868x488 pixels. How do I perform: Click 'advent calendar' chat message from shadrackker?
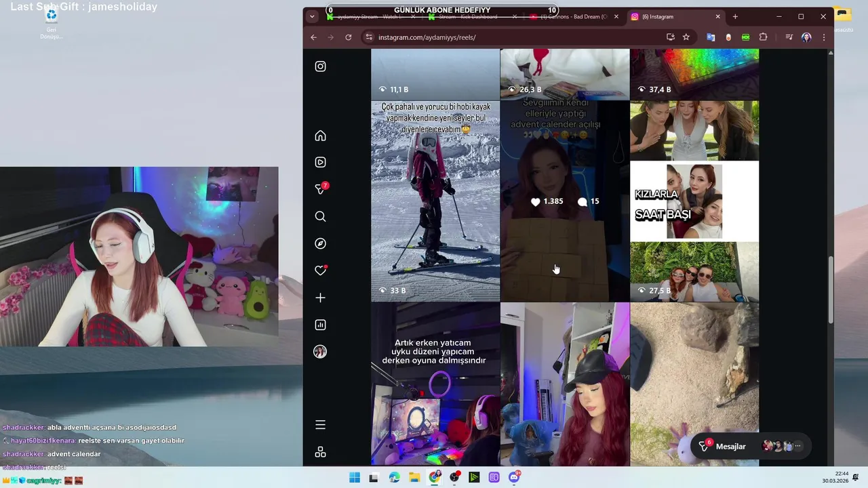[x=74, y=454]
